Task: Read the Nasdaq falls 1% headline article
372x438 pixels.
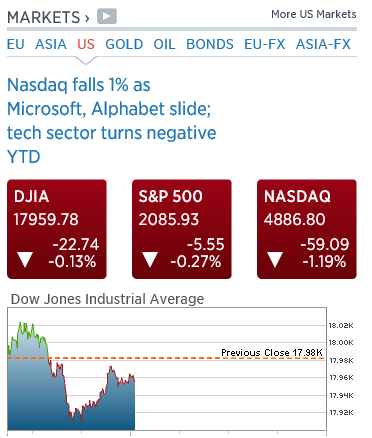Action: (112, 121)
